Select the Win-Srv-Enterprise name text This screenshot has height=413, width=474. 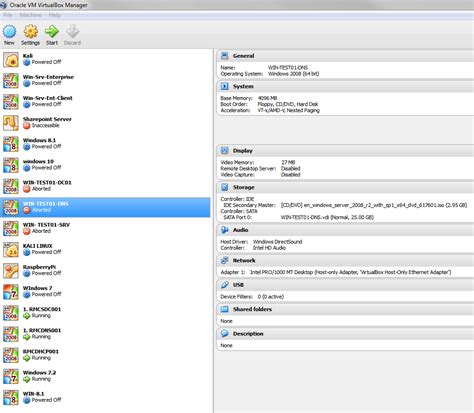pyautogui.click(x=48, y=77)
